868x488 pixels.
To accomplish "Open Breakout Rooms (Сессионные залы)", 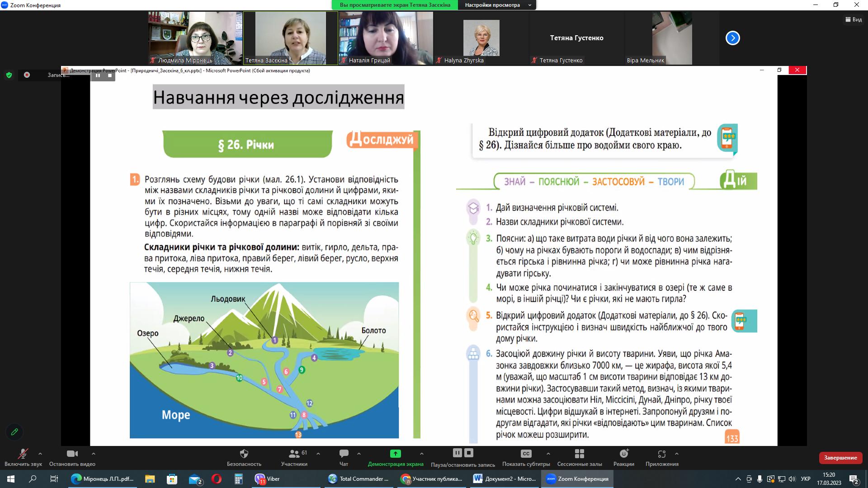I will point(579,454).
